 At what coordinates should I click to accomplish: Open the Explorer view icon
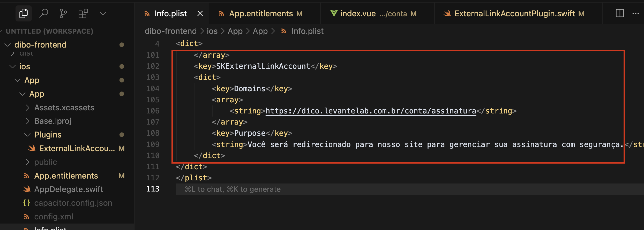coord(24,13)
